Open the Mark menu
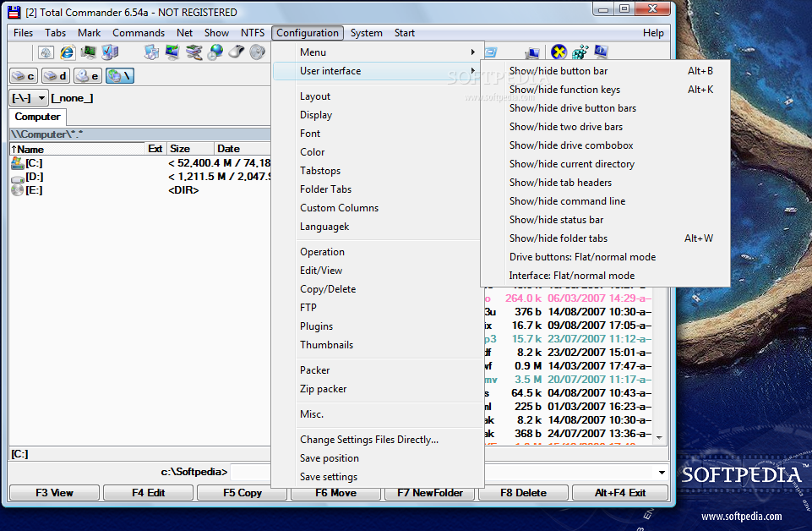 (89, 33)
